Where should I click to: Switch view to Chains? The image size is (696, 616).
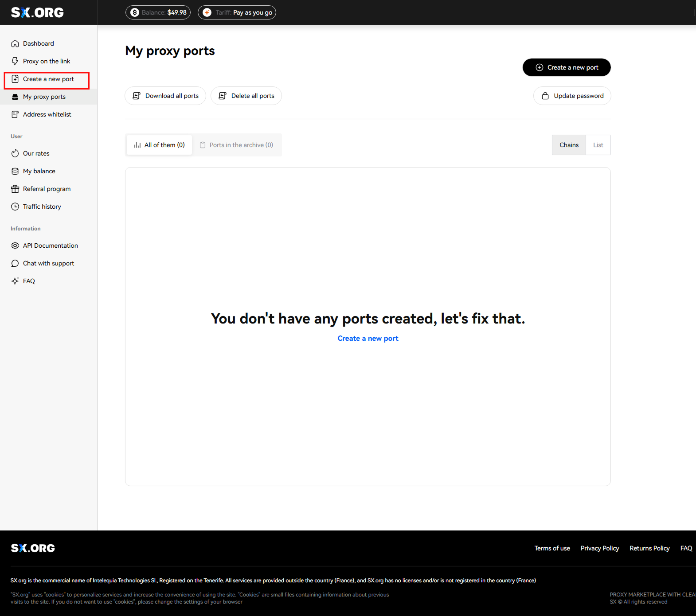pos(569,145)
